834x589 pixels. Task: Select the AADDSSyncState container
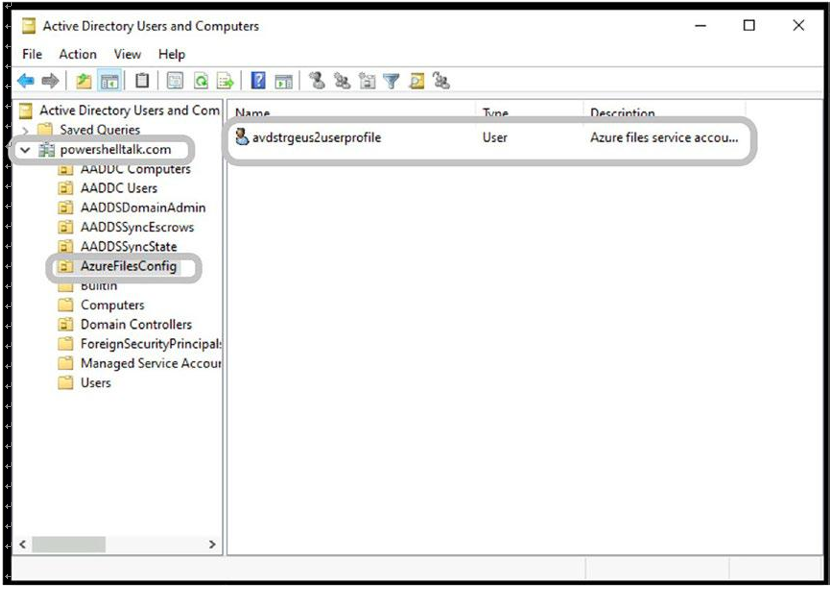coord(128,247)
